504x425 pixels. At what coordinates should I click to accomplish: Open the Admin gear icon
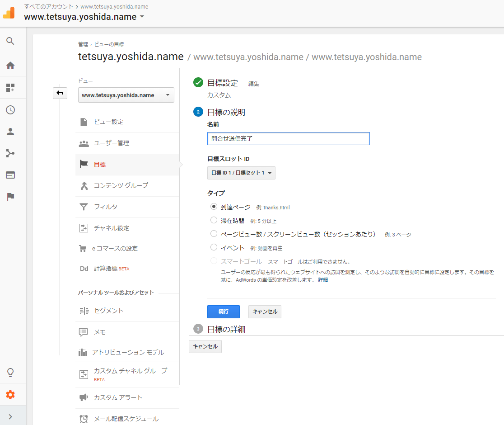(10, 395)
